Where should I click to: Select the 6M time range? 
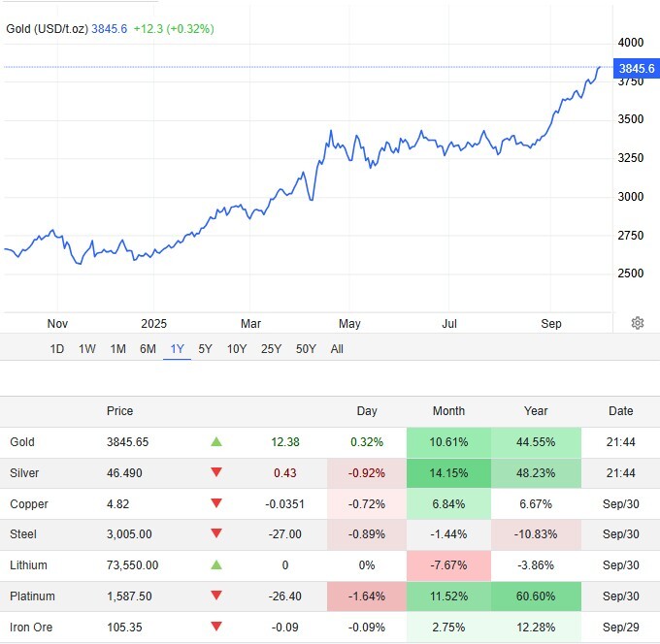(x=148, y=349)
